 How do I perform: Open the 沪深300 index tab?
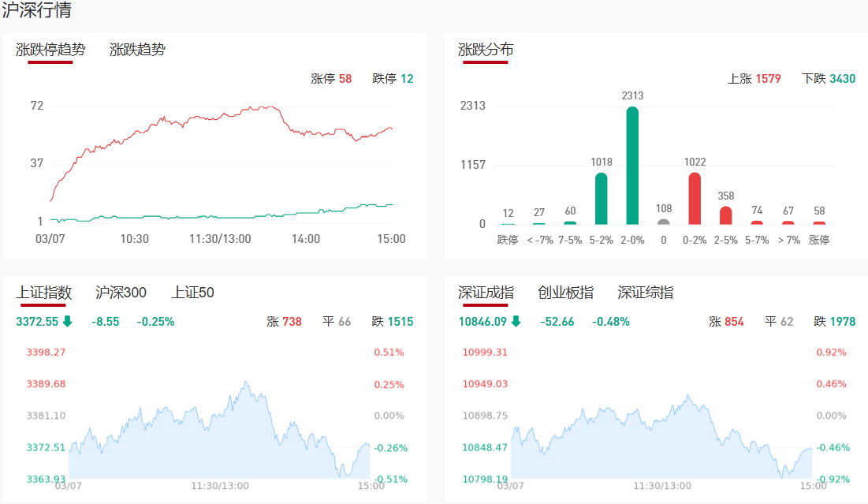coord(121,293)
